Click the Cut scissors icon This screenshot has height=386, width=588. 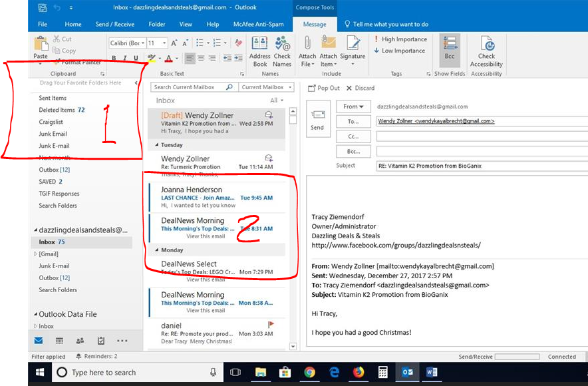click(x=57, y=39)
